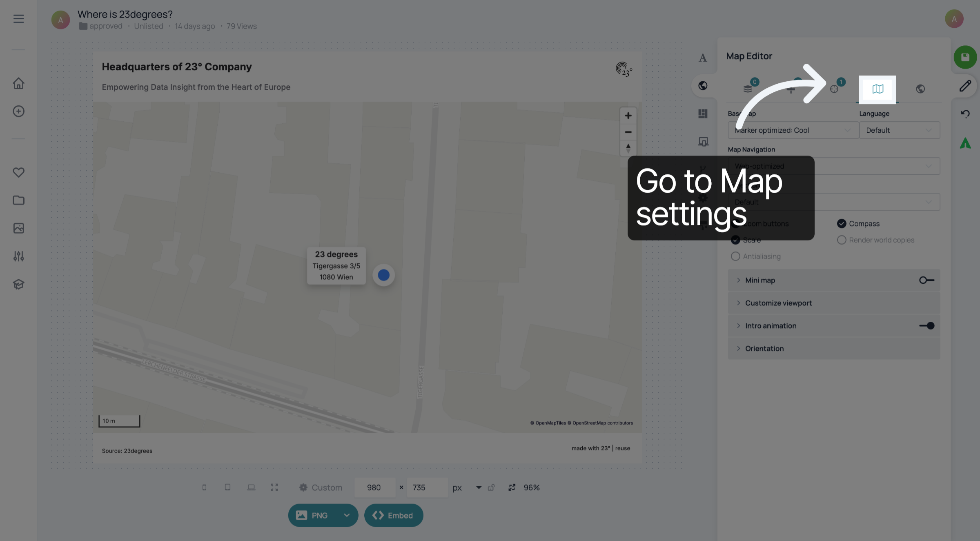Viewport: 980px width, 541px height.
Task: Uncheck the Compass checkbox
Action: point(841,223)
